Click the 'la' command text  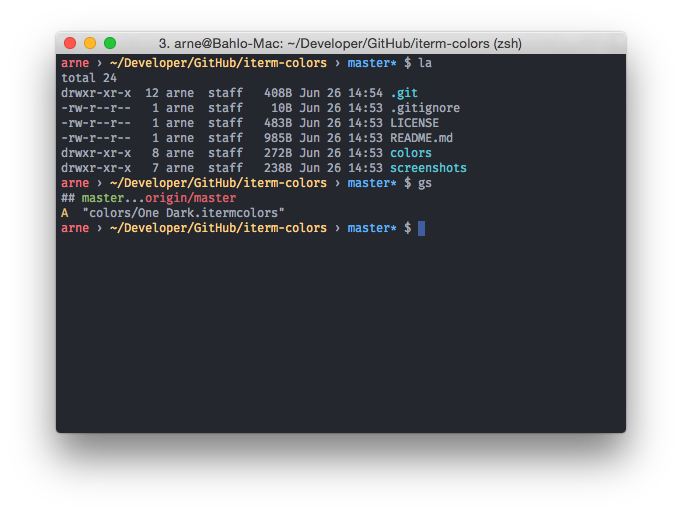coord(425,63)
